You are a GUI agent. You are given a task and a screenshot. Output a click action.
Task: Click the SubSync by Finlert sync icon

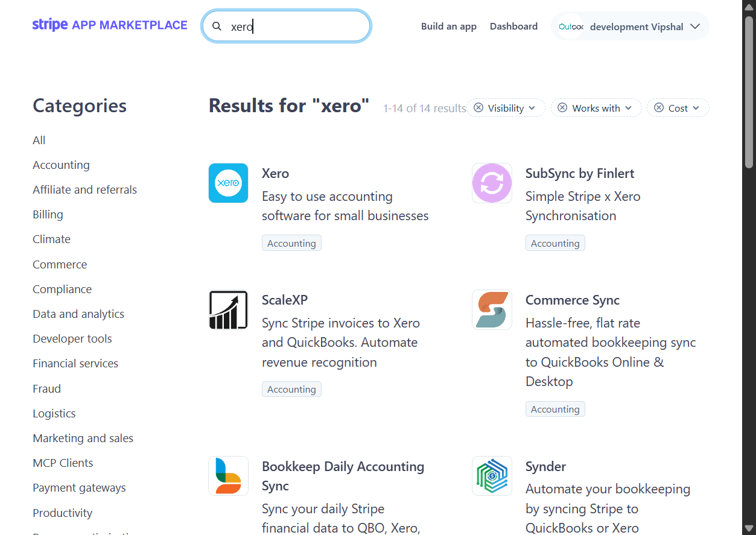pyautogui.click(x=492, y=183)
